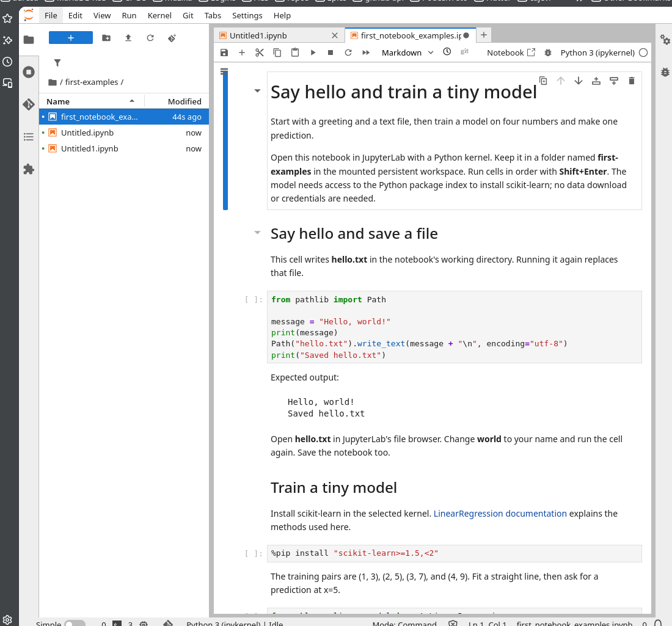
Task: Sort files by Name column header
Action: tap(92, 101)
